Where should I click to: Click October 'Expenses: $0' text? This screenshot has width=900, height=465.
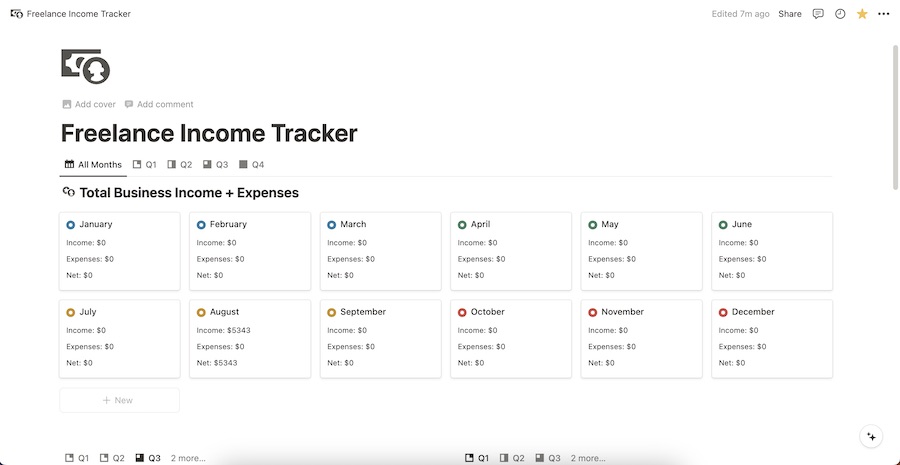(x=481, y=347)
